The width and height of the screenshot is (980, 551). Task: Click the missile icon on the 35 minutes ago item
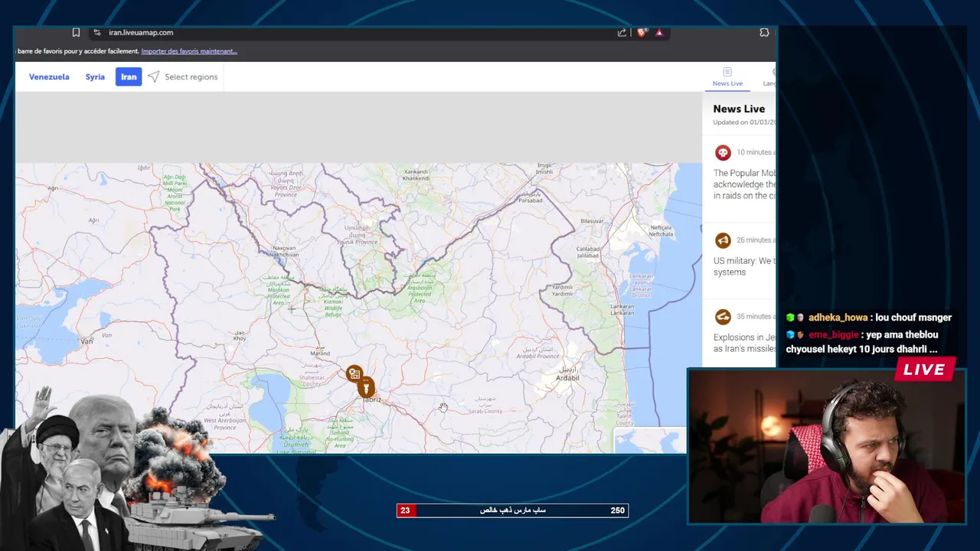pyautogui.click(x=723, y=317)
